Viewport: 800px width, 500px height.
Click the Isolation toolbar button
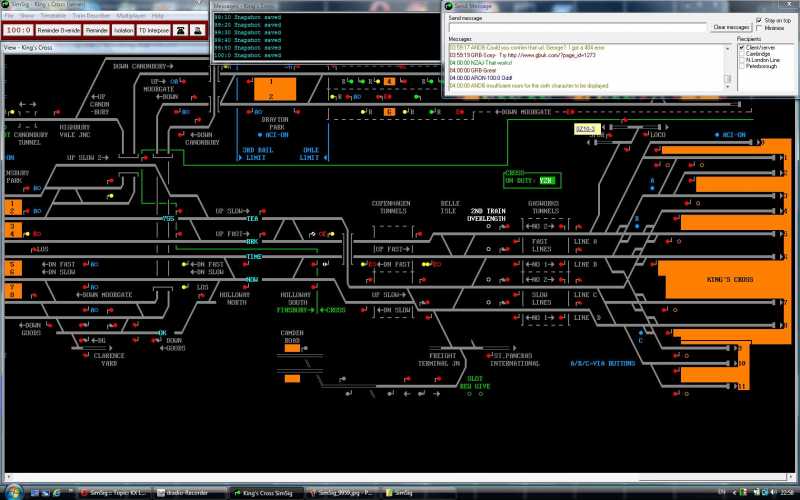pos(123,31)
